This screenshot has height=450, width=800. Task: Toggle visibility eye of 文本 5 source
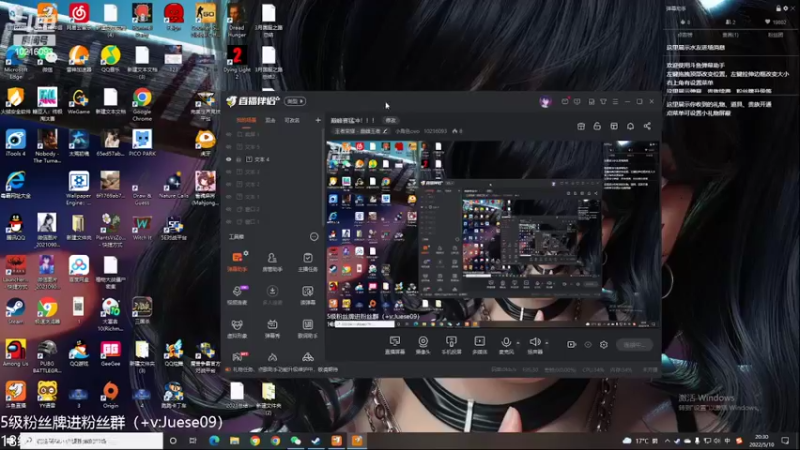click(229, 147)
